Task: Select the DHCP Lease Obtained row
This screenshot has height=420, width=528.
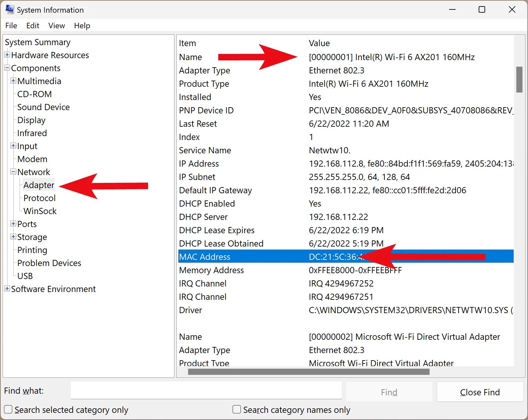Action: coord(346,244)
